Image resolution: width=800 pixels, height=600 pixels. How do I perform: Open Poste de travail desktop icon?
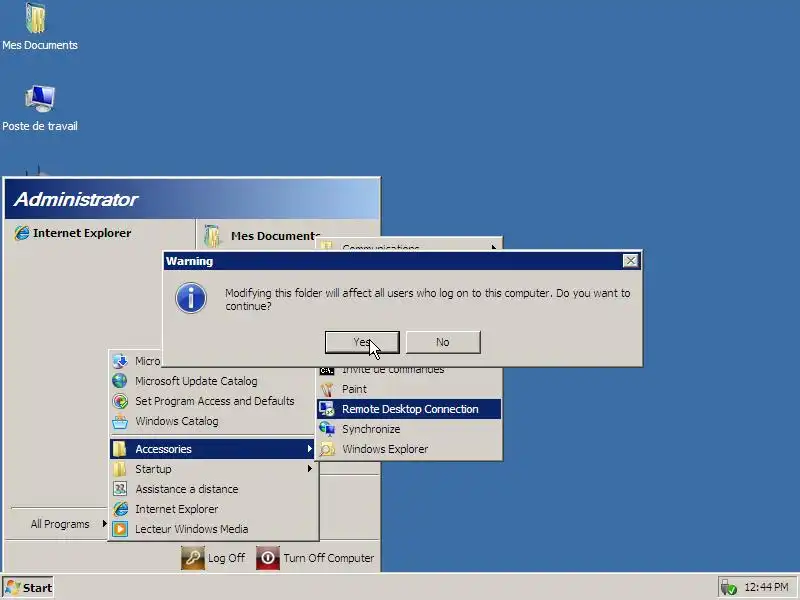[x=39, y=109]
